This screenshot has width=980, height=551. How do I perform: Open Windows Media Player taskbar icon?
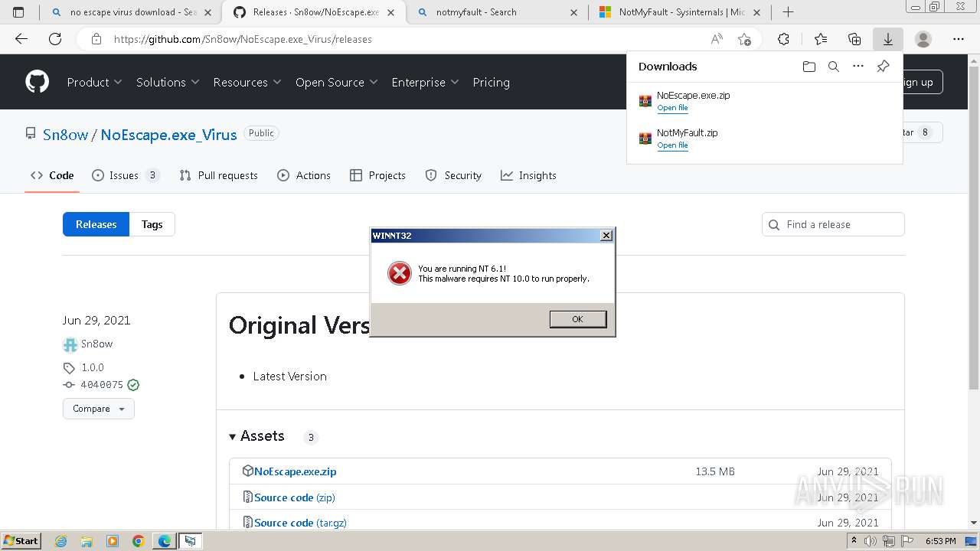113,541
